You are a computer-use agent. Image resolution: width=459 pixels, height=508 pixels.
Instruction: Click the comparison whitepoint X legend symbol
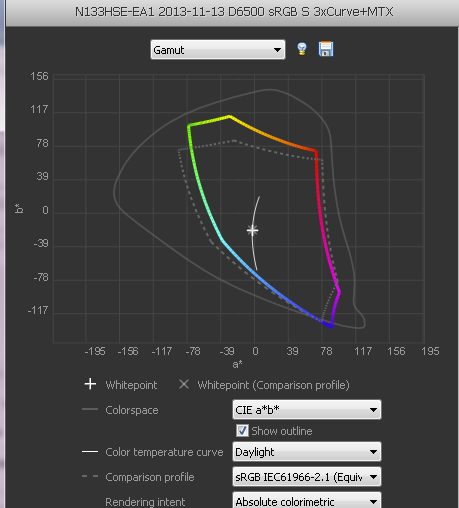pyautogui.click(x=184, y=384)
